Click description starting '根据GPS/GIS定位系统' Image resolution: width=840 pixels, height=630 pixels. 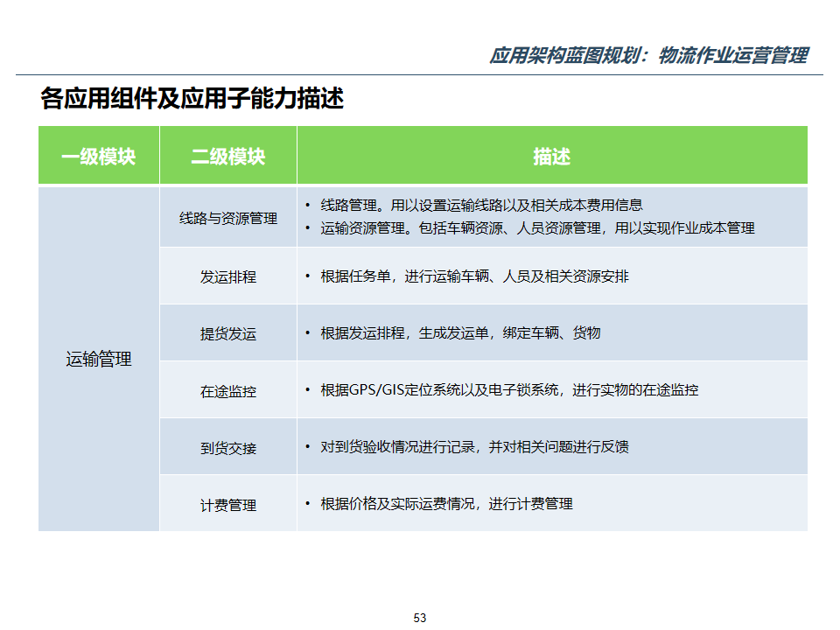[x=509, y=390]
